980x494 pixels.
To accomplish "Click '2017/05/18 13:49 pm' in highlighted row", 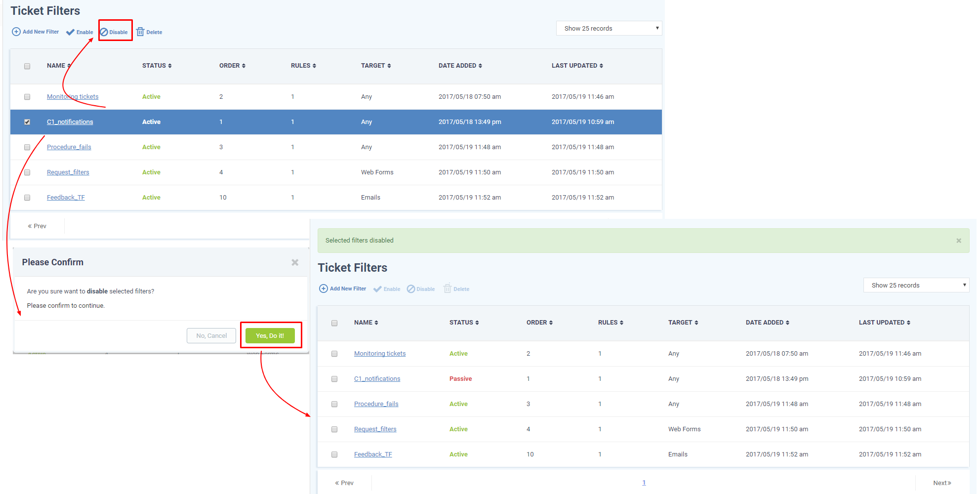I will [x=470, y=122].
